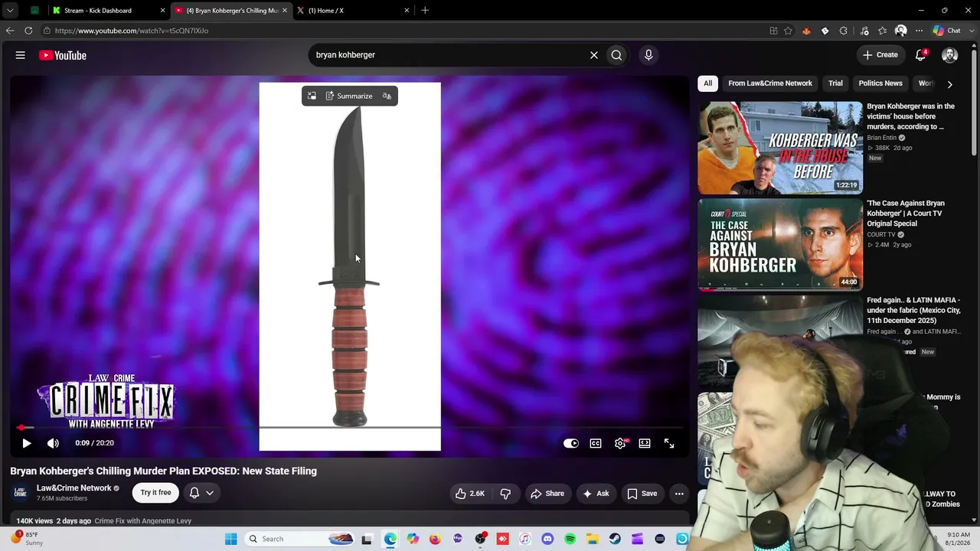Image resolution: width=980 pixels, height=551 pixels.
Task: Run search with the magnifier button
Action: (x=616, y=55)
